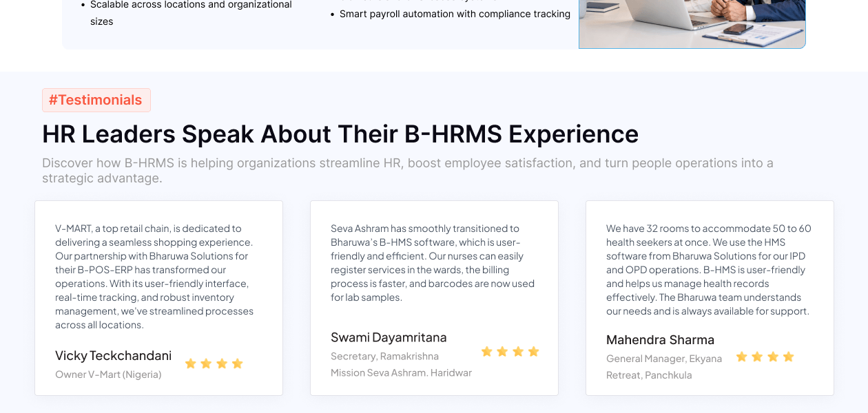Click the name Swami Dayamritana

pos(389,337)
